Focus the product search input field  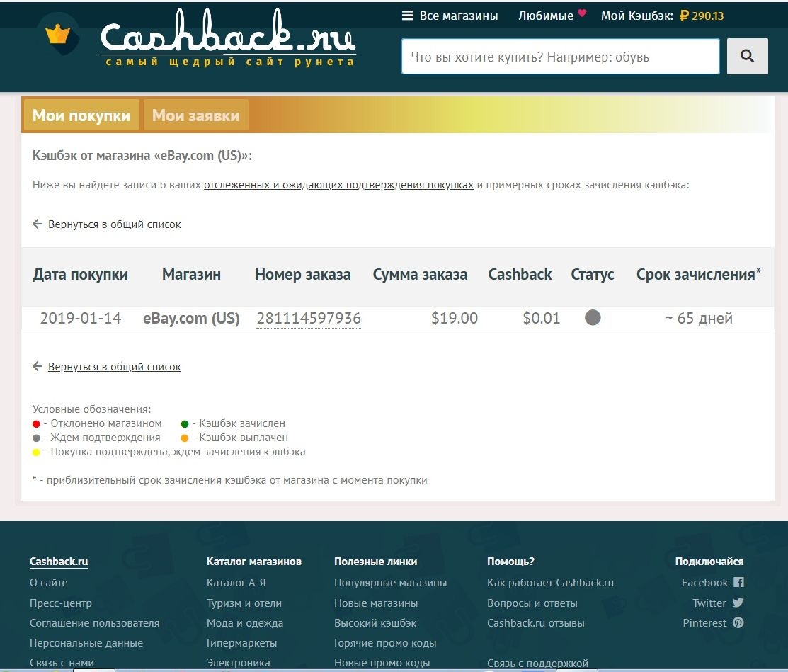tap(560, 56)
